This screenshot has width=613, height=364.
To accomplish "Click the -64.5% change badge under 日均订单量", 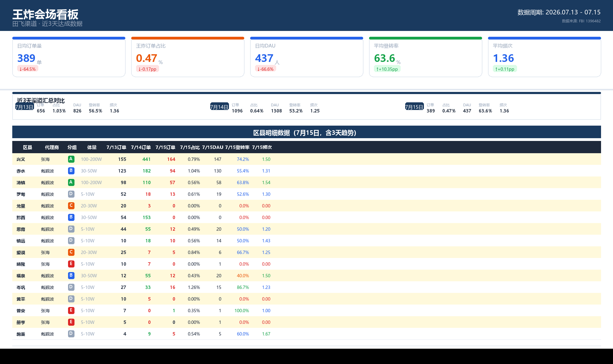I will [x=28, y=69].
